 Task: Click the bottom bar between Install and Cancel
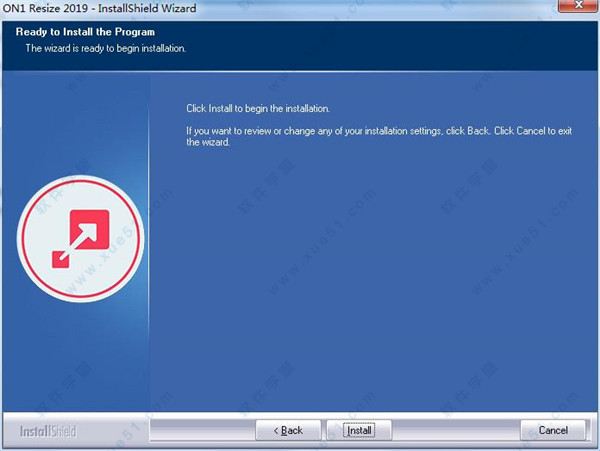(x=455, y=430)
